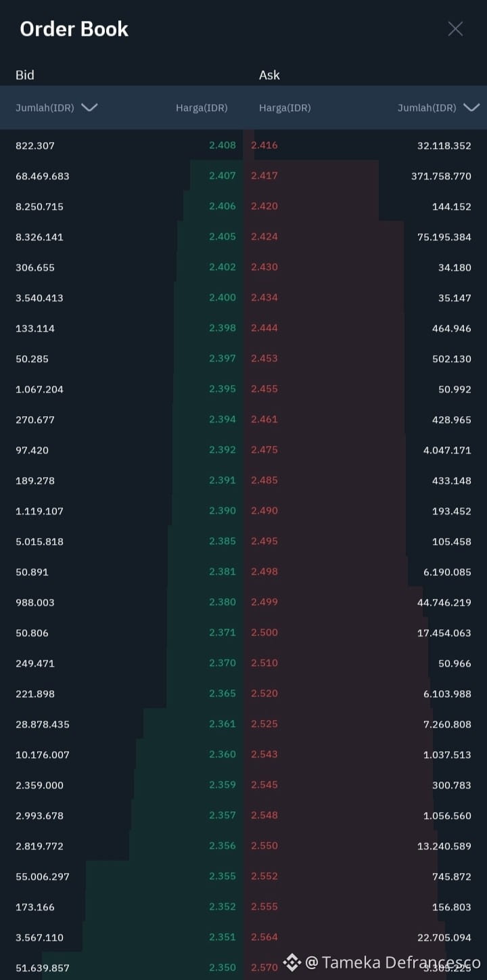Tap bid amount 55.006.297
Screen dimensions: 487x980
(x=43, y=876)
